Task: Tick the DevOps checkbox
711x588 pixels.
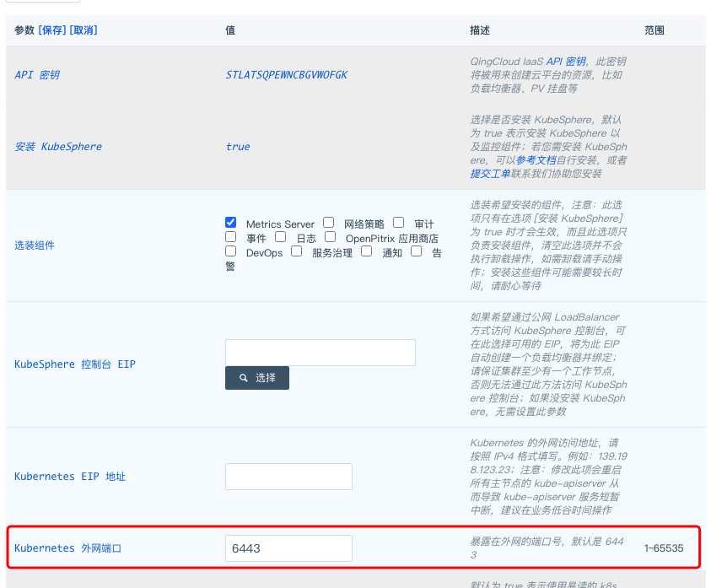Action: pos(231,251)
